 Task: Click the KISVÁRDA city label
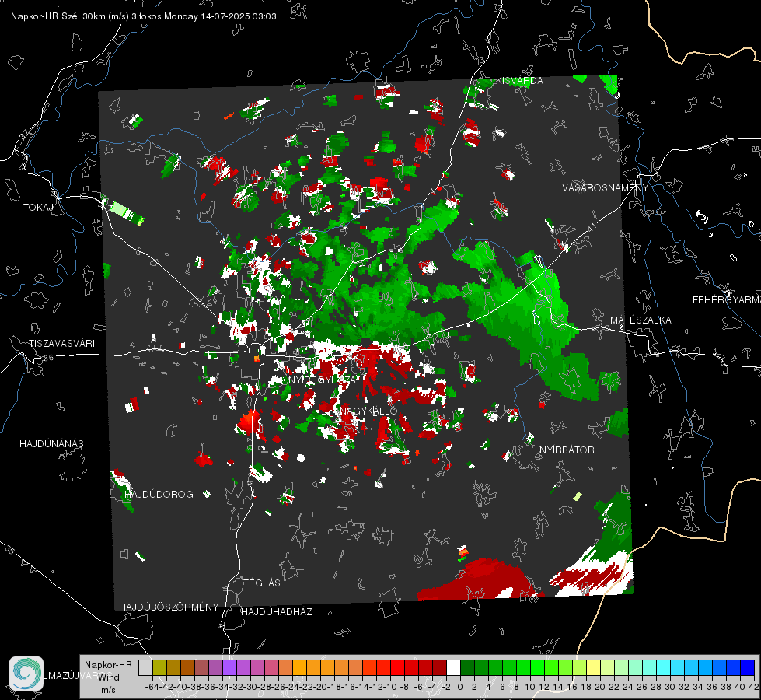coord(519,81)
